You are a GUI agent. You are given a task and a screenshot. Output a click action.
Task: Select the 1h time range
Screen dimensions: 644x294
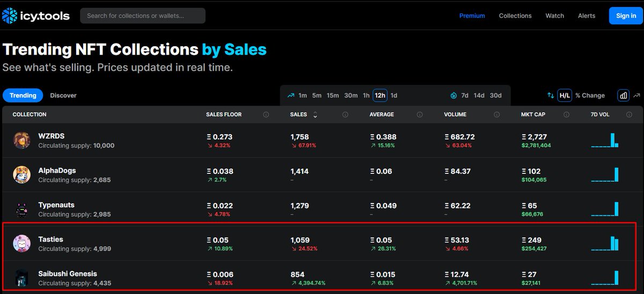click(x=366, y=95)
